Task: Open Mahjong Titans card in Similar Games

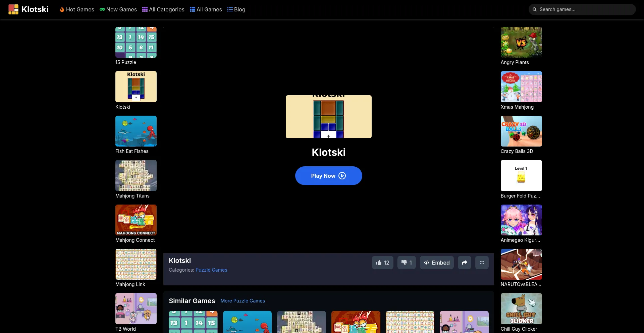Action: pos(302,322)
